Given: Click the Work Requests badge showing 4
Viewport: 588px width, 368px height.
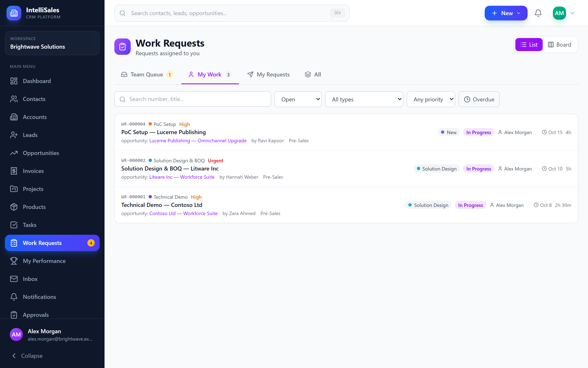Looking at the screenshot, I should 91,243.
